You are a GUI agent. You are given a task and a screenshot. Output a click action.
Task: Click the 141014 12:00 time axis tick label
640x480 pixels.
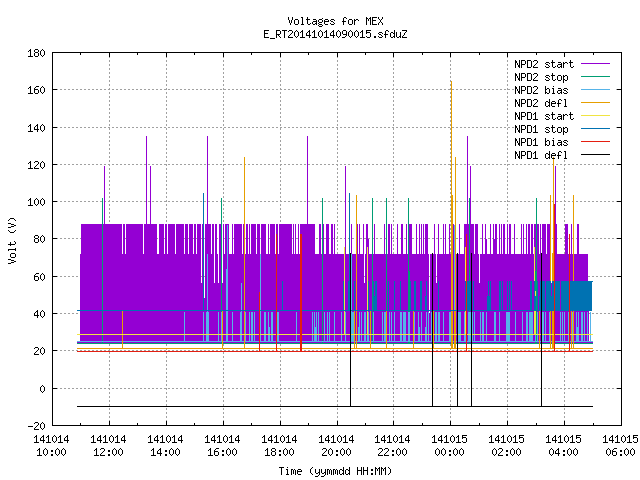(108, 446)
